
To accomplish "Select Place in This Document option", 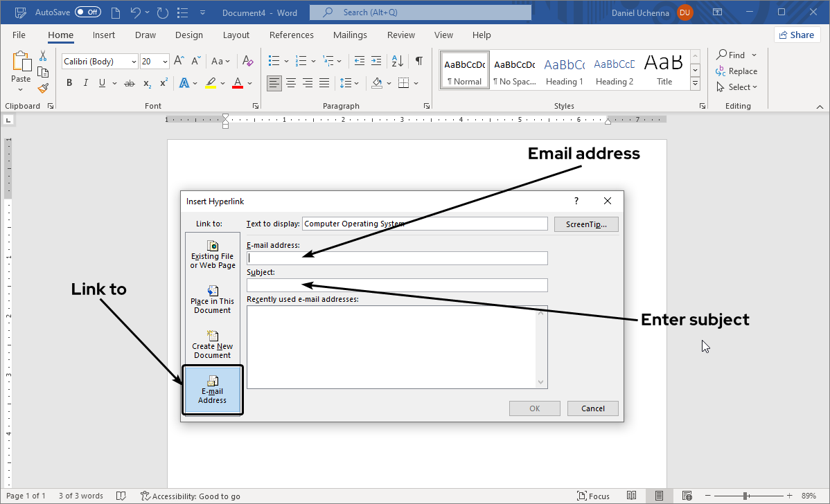I will click(212, 300).
